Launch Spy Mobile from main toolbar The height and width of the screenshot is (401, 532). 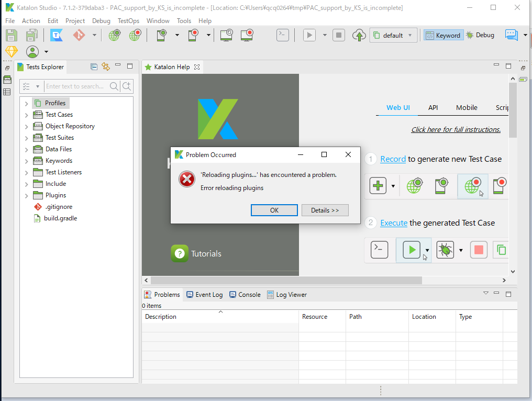click(x=162, y=35)
